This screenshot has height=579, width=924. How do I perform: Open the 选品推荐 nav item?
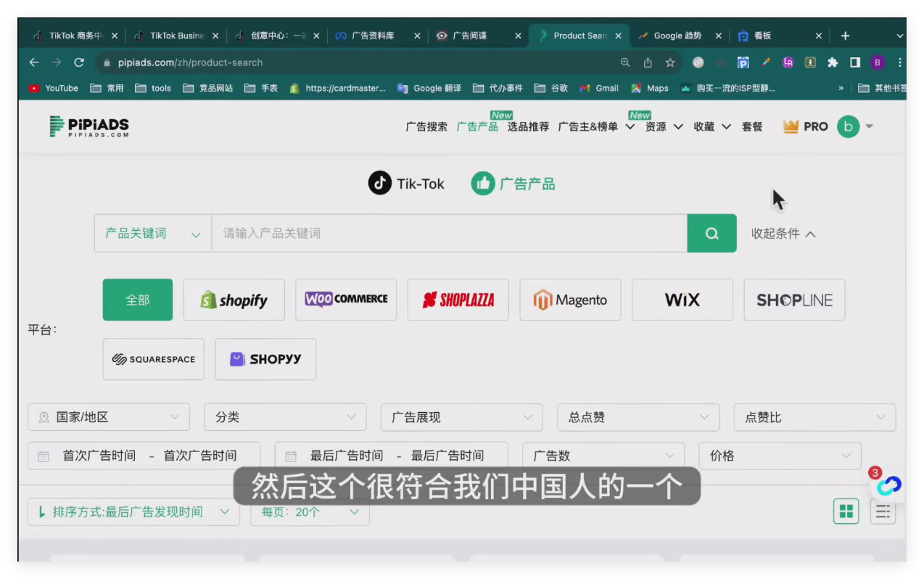click(x=528, y=126)
